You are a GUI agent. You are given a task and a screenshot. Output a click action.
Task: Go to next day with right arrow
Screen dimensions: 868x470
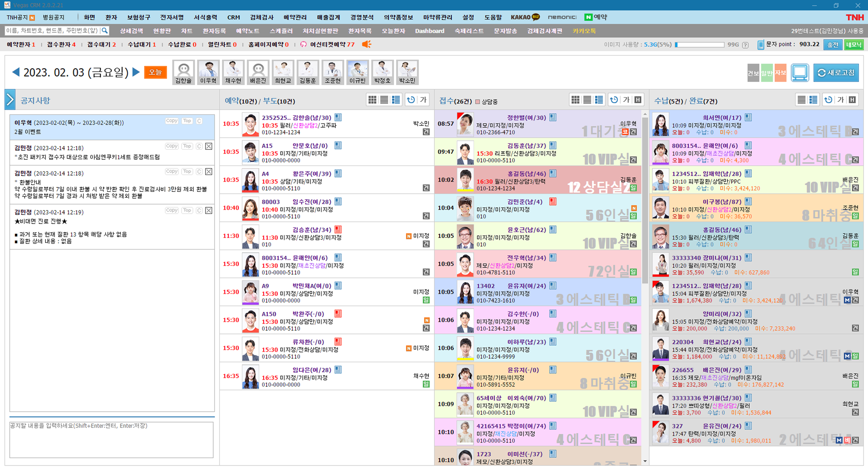coord(136,72)
